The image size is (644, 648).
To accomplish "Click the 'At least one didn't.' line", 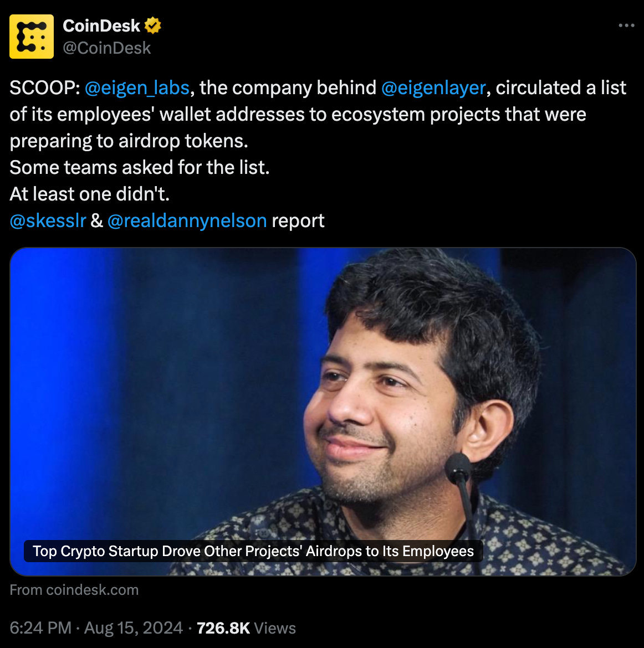I will tap(89, 194).
